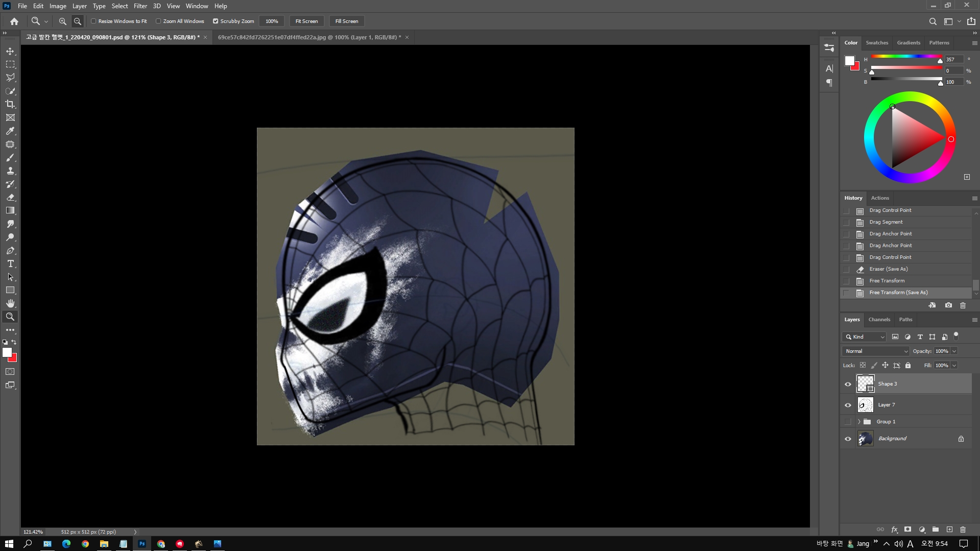Select the Rectangular Marquee tool
The width and height of the screenshot is (980, 551).
point(10,64)
